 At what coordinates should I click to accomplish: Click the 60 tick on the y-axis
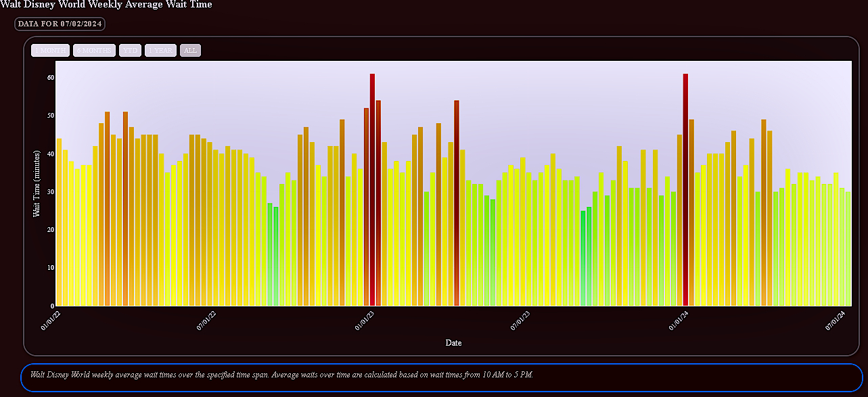pyautogui.click(x=50, y=78)
